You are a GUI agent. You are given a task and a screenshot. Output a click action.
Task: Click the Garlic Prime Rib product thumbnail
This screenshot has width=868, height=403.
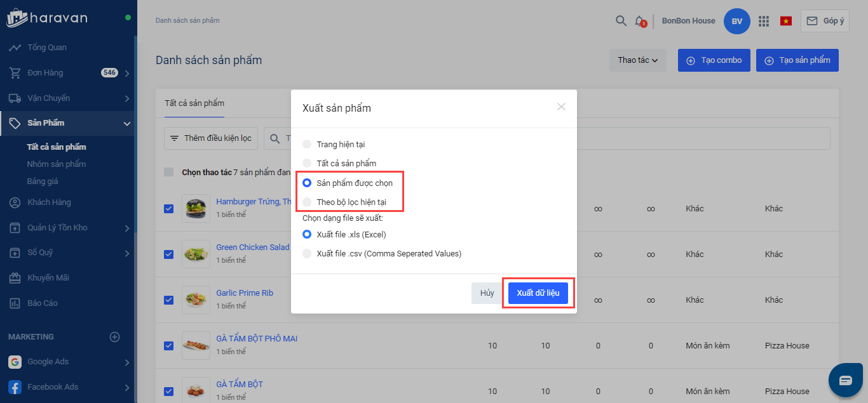pyautogui.click(x=196, y=300)
